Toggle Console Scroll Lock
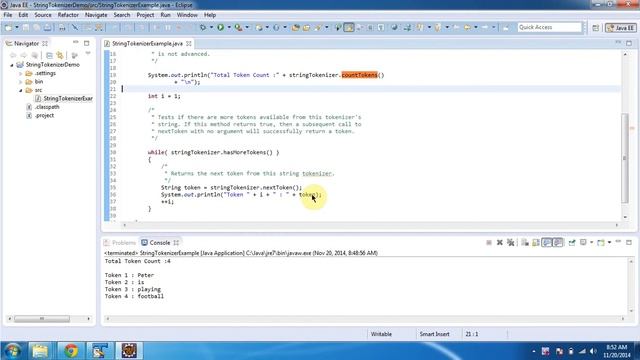The height and width of the screenshot is (360, 640). 536,242
